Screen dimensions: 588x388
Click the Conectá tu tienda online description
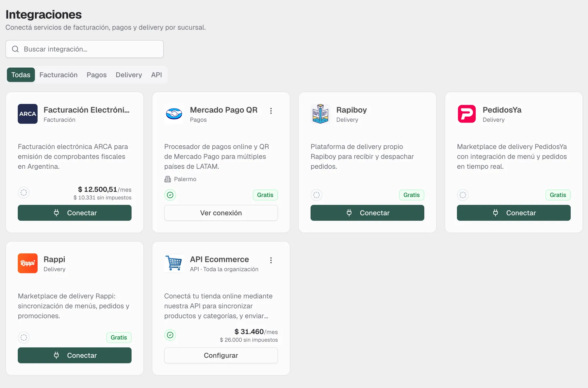tap(219, 306)
